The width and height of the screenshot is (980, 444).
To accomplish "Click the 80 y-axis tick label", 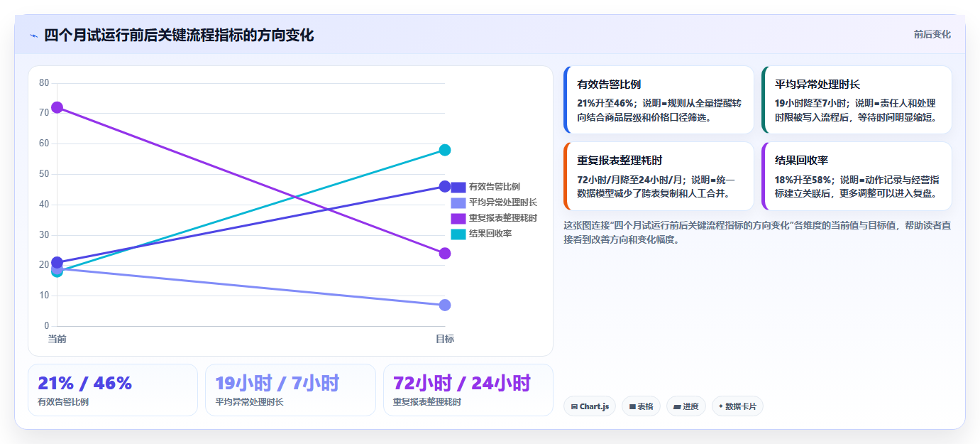I will [44, 82].
